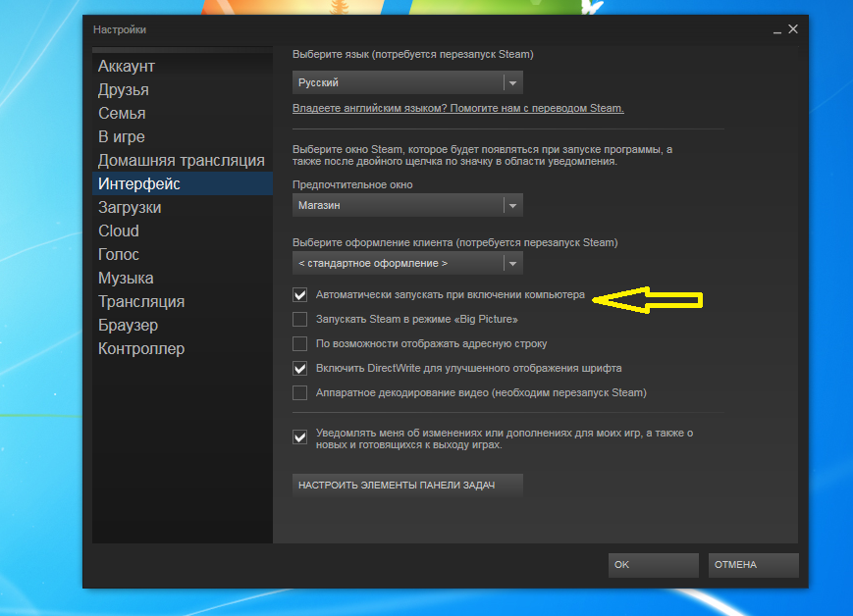Open the Предпочтительное окно dropdown showing Магазин
The width and height of the screenshot is (853, 616).
[407, 205]
